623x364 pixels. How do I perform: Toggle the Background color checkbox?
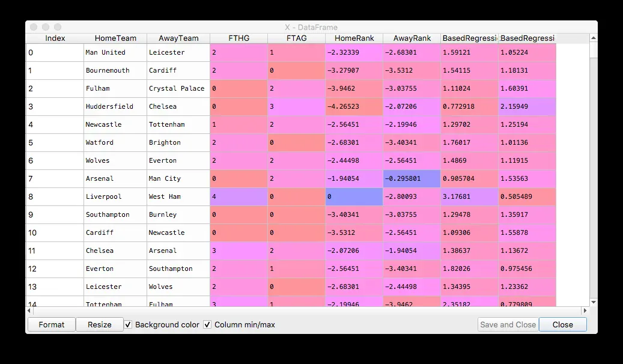[129, 325]
